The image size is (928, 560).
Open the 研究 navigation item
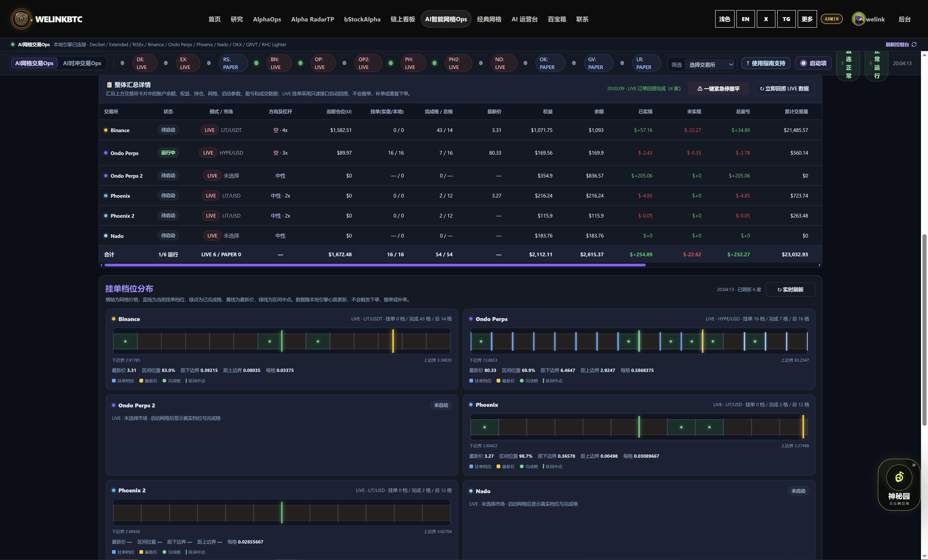tap(237, 19)
